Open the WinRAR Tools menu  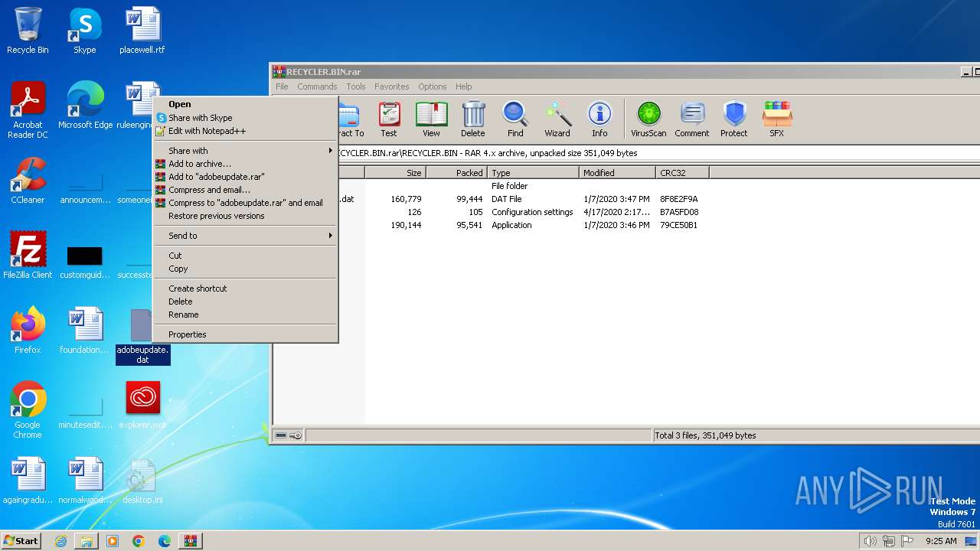[356, 86]
